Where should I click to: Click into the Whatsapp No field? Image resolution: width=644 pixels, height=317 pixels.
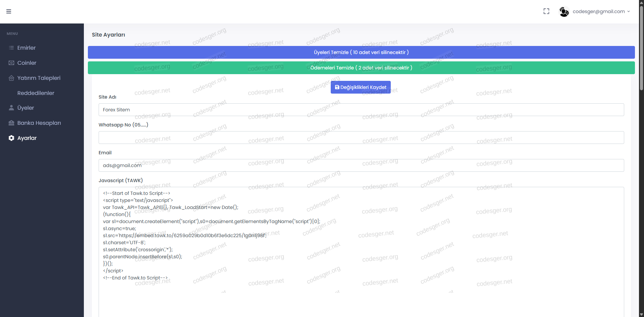click(x=361, y=138)
